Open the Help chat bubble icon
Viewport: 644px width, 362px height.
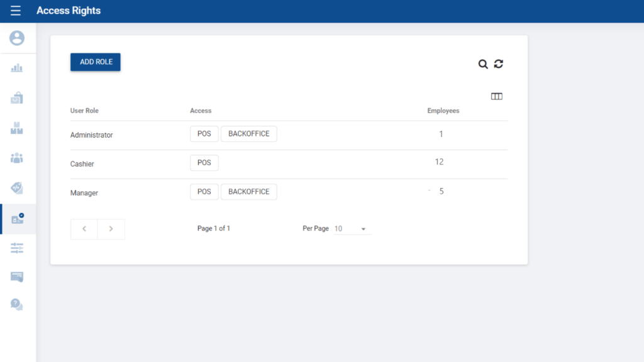[x=17, y=304]
